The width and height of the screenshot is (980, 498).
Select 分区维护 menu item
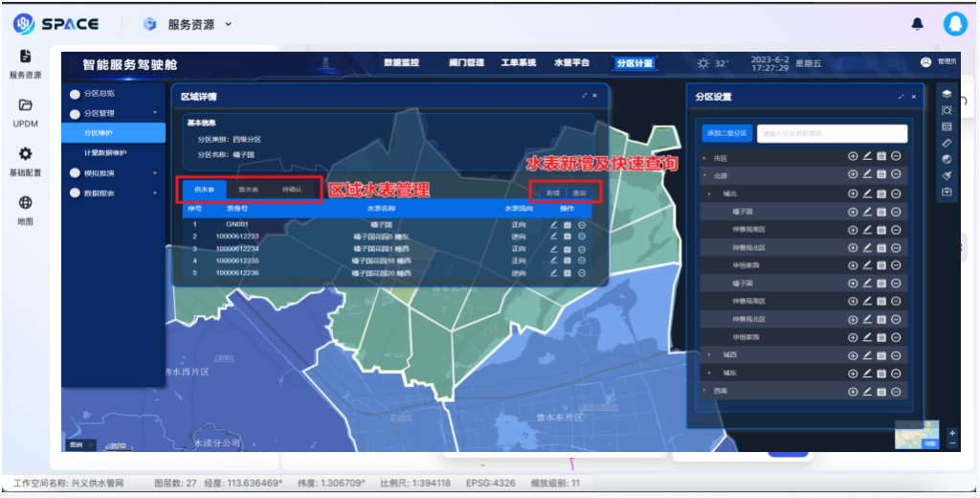[113, 132]
